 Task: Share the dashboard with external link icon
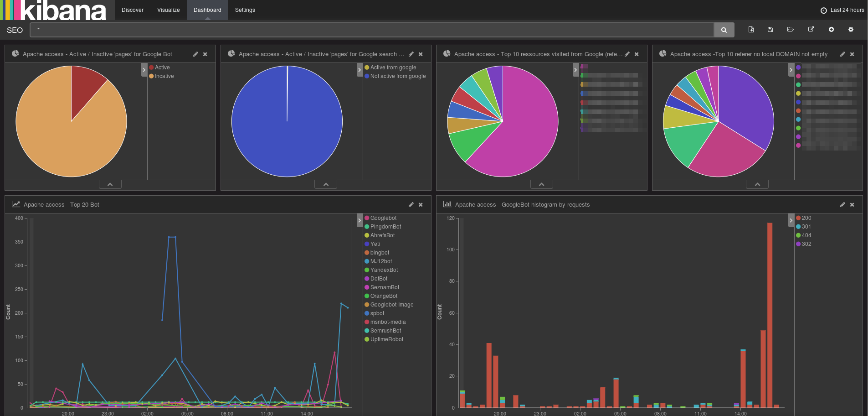tap(811, 30)
